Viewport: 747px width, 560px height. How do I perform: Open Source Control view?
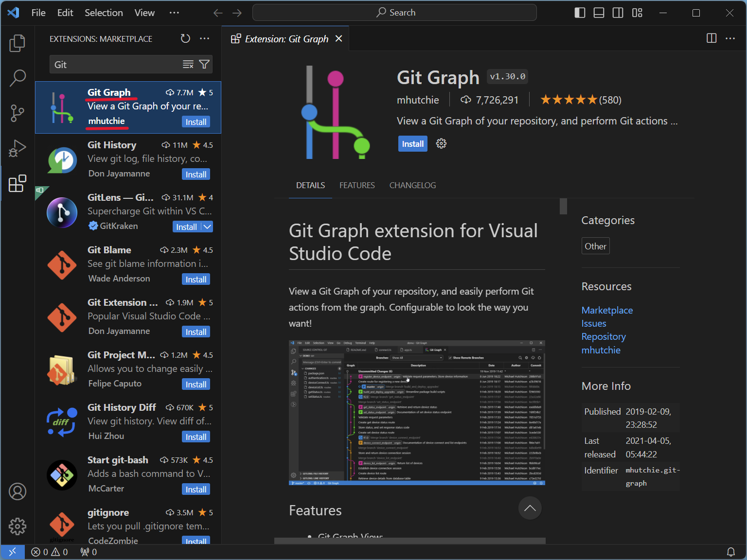[18, 113]
